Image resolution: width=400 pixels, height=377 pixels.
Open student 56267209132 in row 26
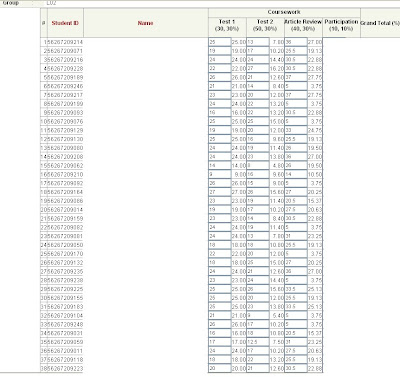tap(65, 263)
